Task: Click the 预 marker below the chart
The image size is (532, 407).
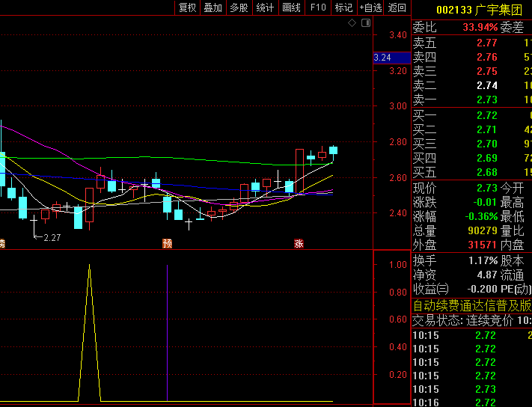Action: [x=167, y=243]
